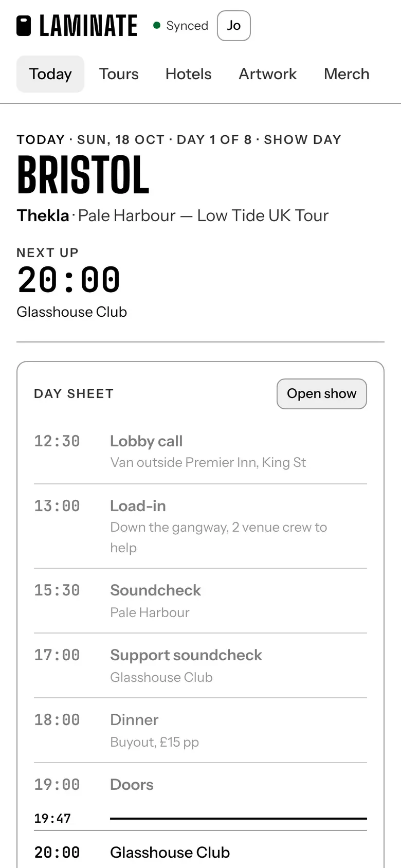Click the Thekla venue name
This screenshot has height=868, width=401.
click(x=43, y=215)
